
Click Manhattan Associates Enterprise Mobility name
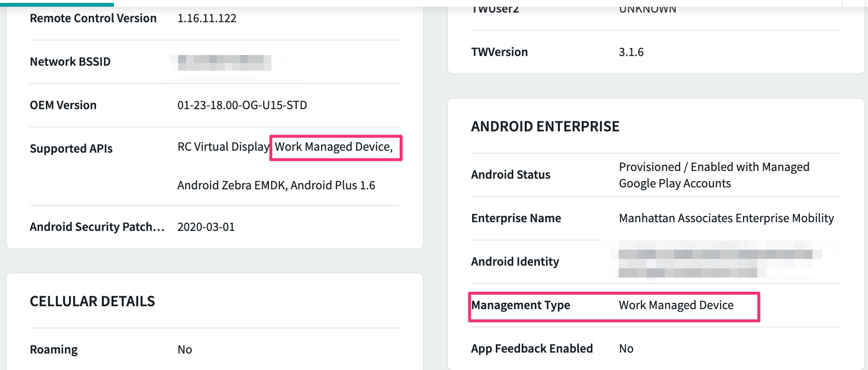pos(726,218)
